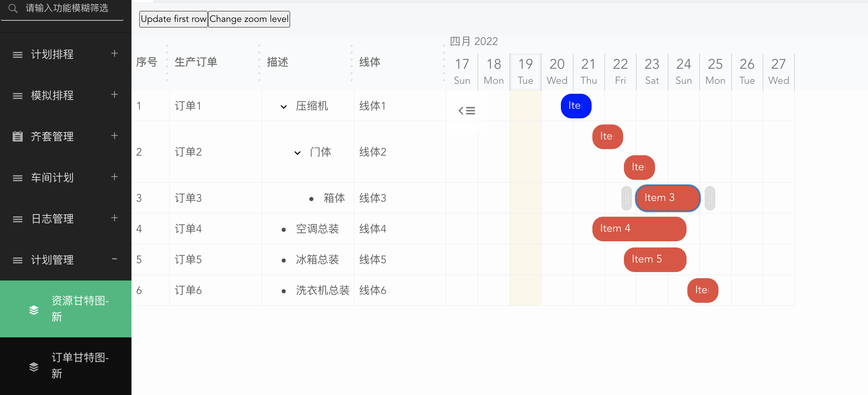This screenshot has width=868, height=395.
Task: Click the layers icon beside 资源甘特图-新
Action: tap(34, 309)
